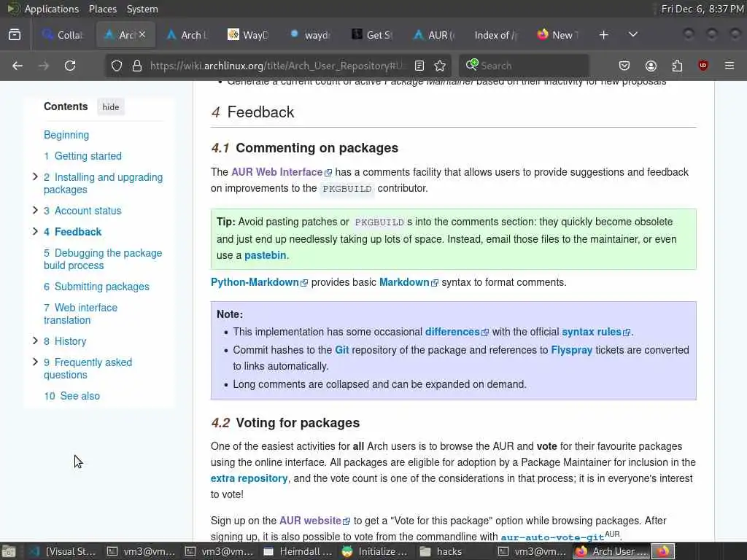
Task: Switch to the WayD tab
Action: tap(248, 35)
